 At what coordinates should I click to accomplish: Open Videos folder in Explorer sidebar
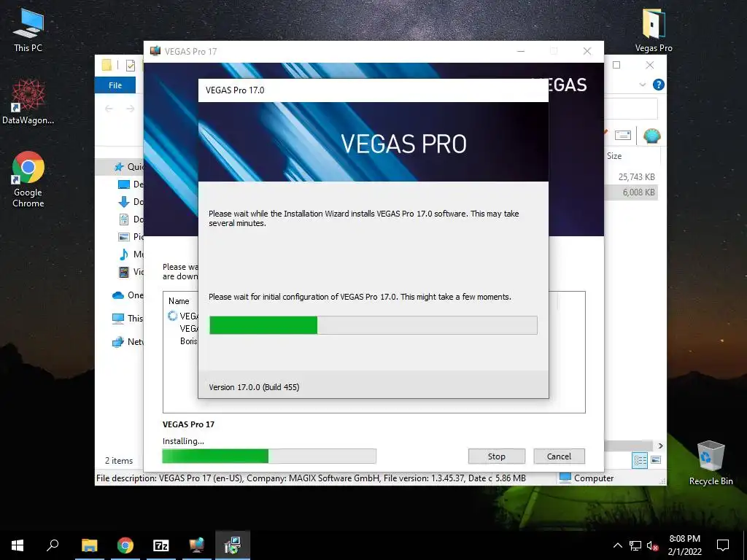click(131, 272)
